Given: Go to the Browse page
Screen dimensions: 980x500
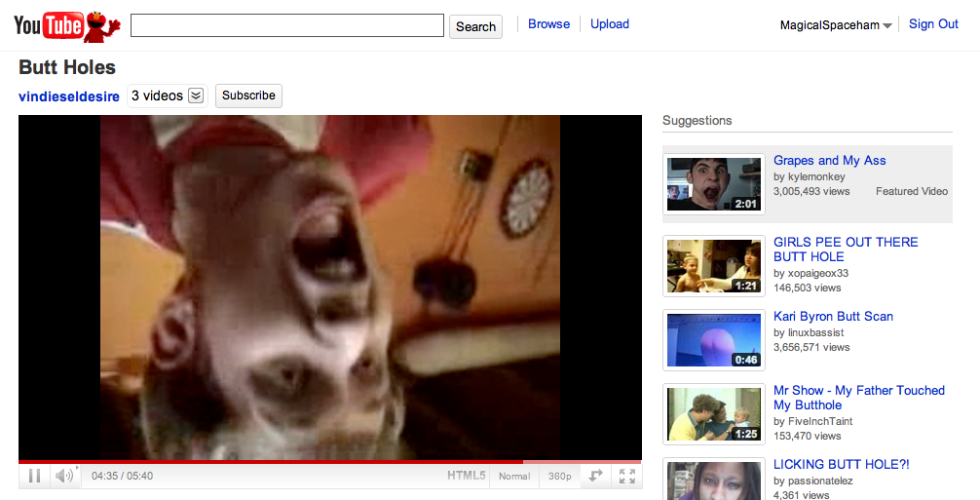Looking at the screenshot, I should (x=548, y=24).
